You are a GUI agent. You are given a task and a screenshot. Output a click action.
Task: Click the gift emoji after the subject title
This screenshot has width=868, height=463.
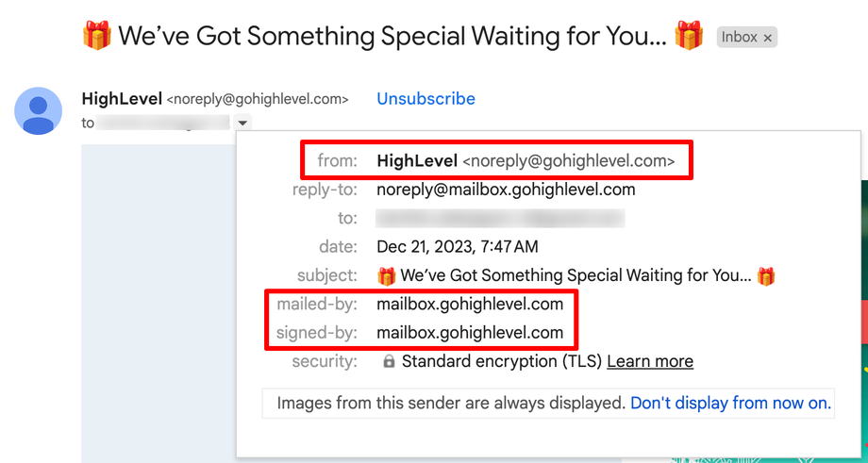point(689,37)
